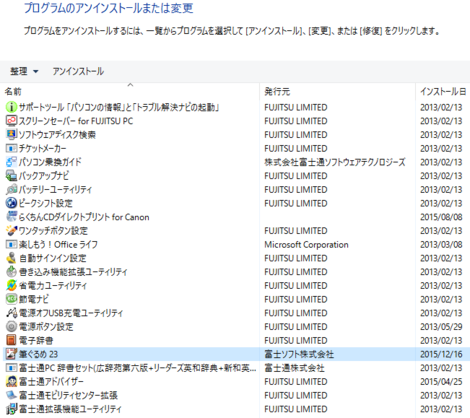Select program name 富士通拡張機能ユーティリティ
The height and width of the screenshot is (418, 470).
[70, 409]
